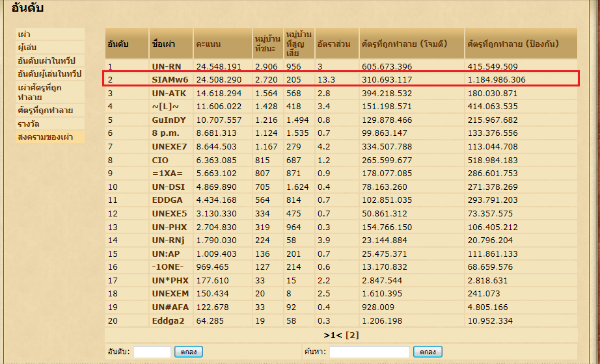Screen dimensions: 600x364
Task: Go to อันดับผู้เล่นในทวีป menu item
Action: [x=49, y=74]
